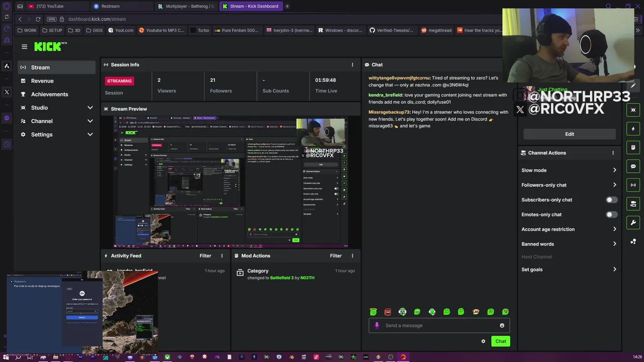Click the chat bubble icon on right toolbar

(633, 166)
